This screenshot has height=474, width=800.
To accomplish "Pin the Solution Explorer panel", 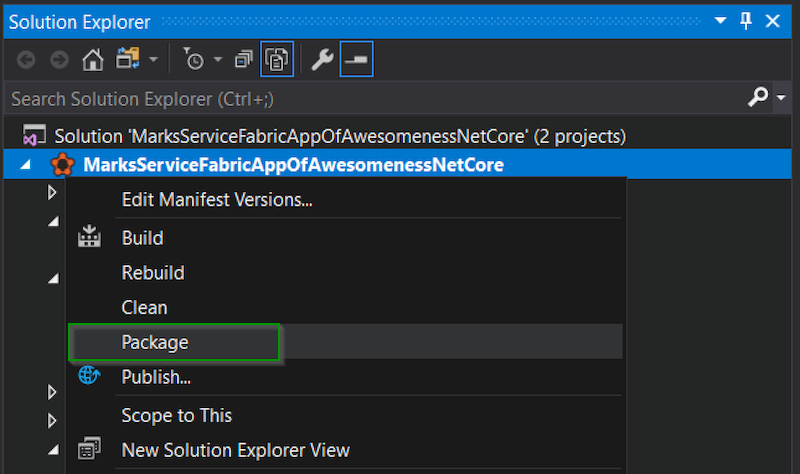I will coord(746,21).
